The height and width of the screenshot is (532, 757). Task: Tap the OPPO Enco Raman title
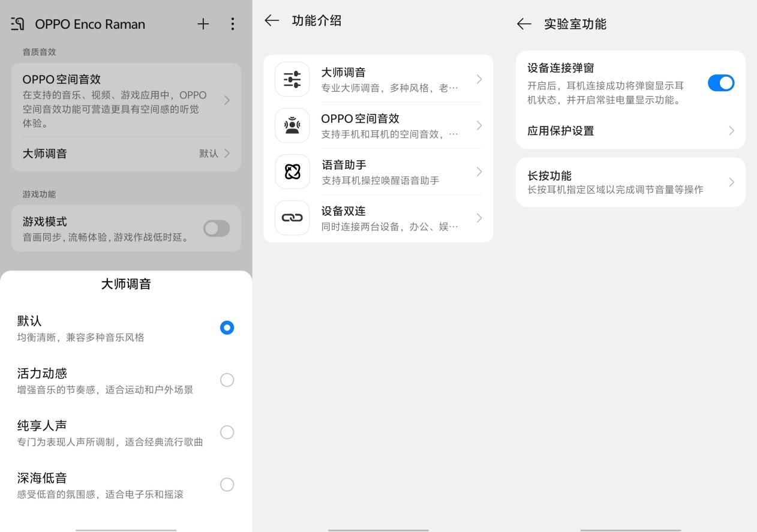(x=90, y=24)
